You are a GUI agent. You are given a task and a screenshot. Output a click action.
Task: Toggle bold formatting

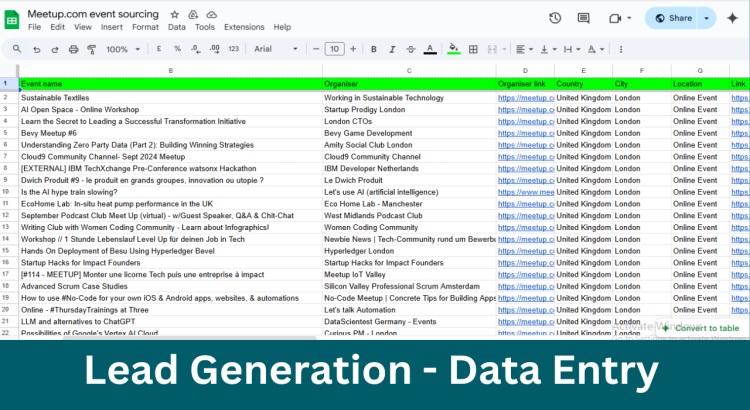click(x=374, y=49)
